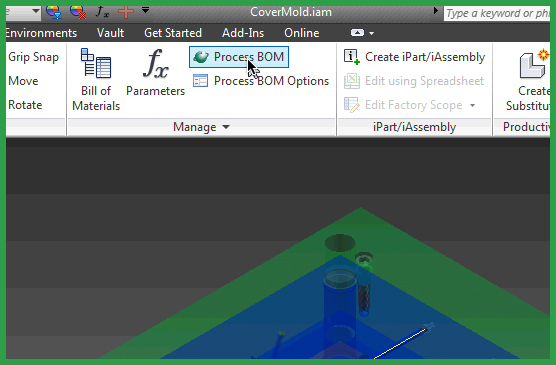556x365 pixels.
Task: Click the color wheel with red X icon
Action: [x=78, y=12]
